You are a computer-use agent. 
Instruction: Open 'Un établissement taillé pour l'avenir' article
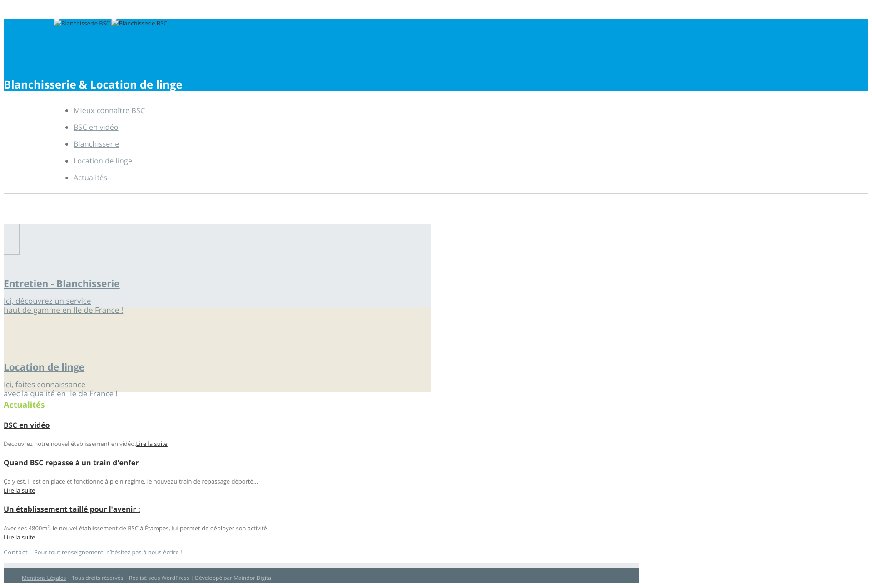pyautogui.click(x=72, y=509)
